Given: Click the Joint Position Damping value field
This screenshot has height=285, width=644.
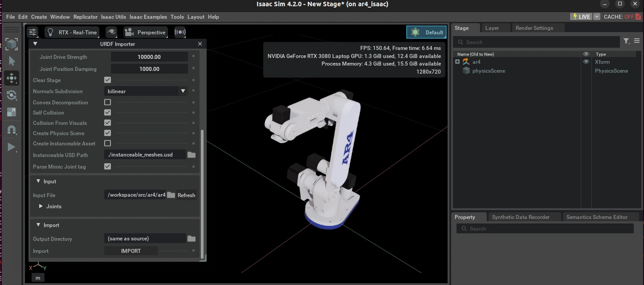Looking at the screenshot, I should [x=149, y=69].
